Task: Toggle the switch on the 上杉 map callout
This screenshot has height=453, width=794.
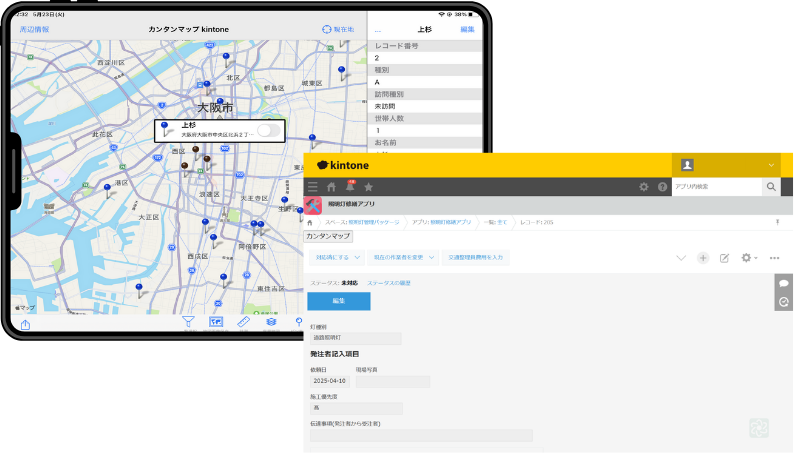Action: pyautogui.click(x=268, y=131)
